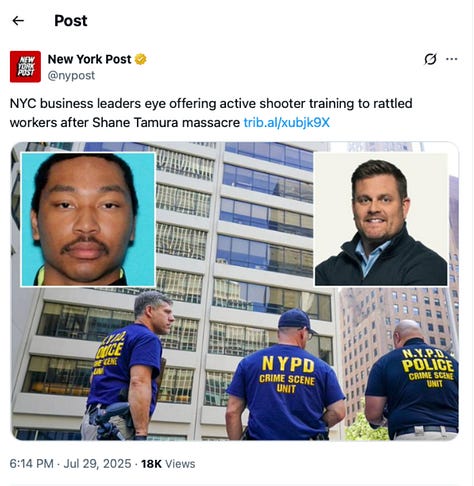Click the N.Y.P.D. Police shirt officer on the right
Screen dimensions: 474x486
click(413, 380)
